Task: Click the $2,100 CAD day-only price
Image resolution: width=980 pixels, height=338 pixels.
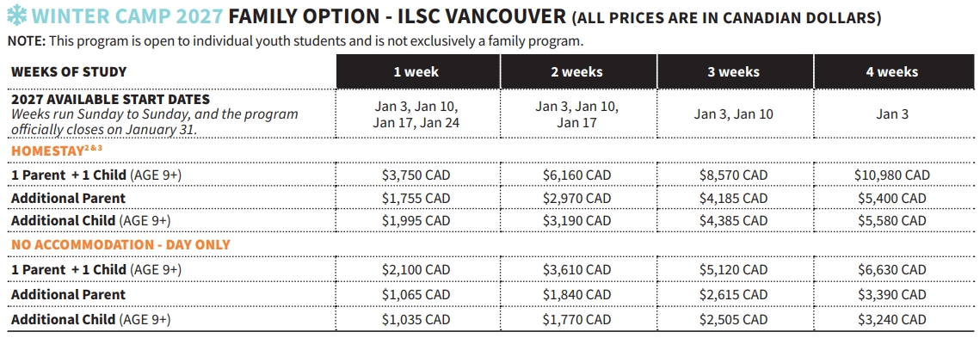Action: tap(416, 270)
